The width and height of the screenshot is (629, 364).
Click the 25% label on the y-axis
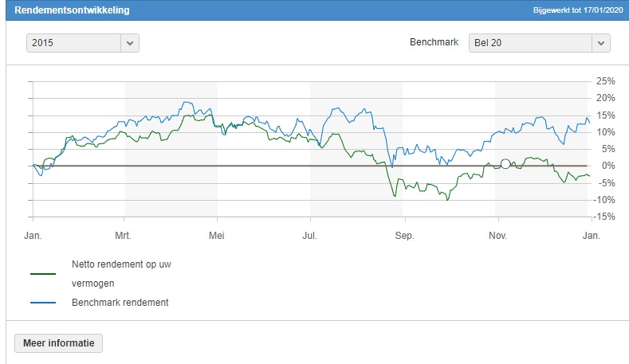pyautogui.click(x=606, y=81)
